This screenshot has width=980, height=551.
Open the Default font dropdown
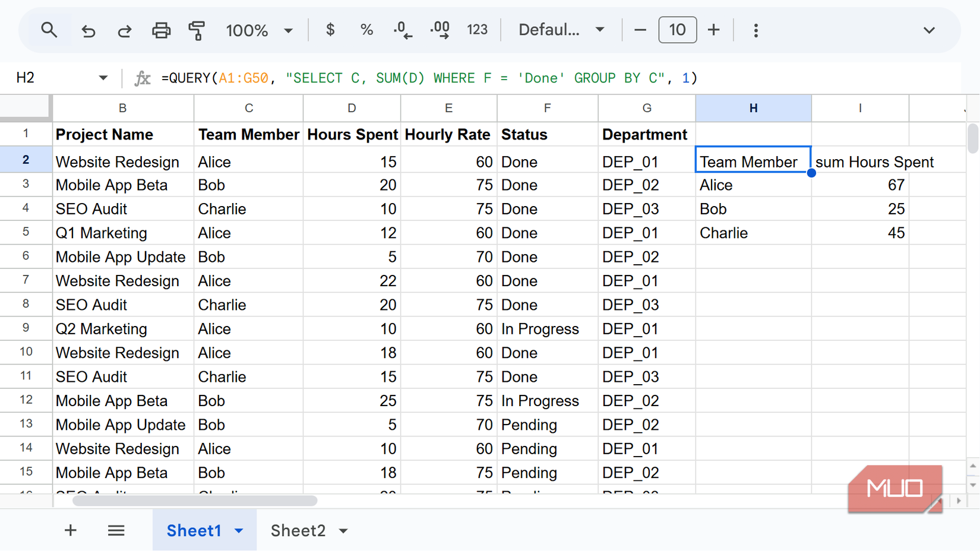click(561, 30)
